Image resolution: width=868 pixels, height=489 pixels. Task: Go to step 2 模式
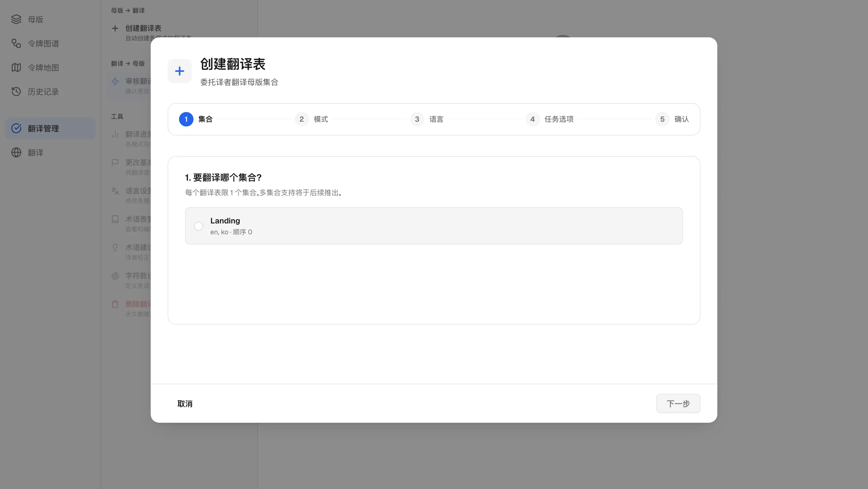point(311,119)
